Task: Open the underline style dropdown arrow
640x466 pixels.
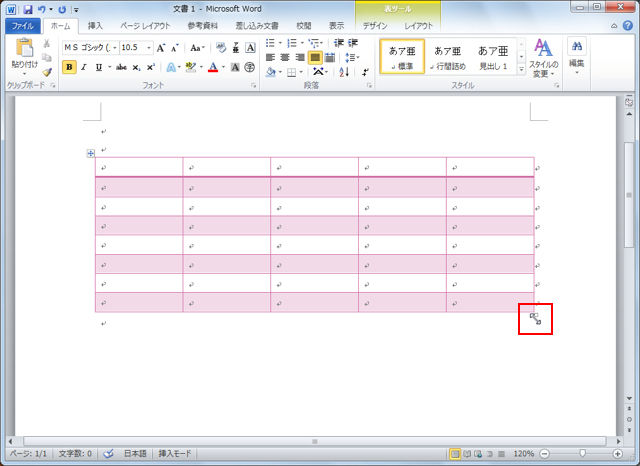Action: pyautogui.click(x=109, y=67)
